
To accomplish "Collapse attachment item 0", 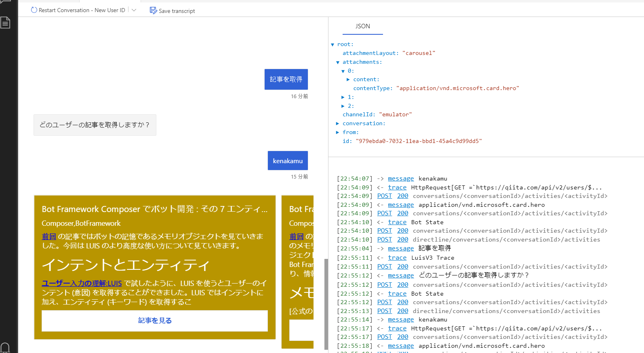I will [x=343, y=71].
